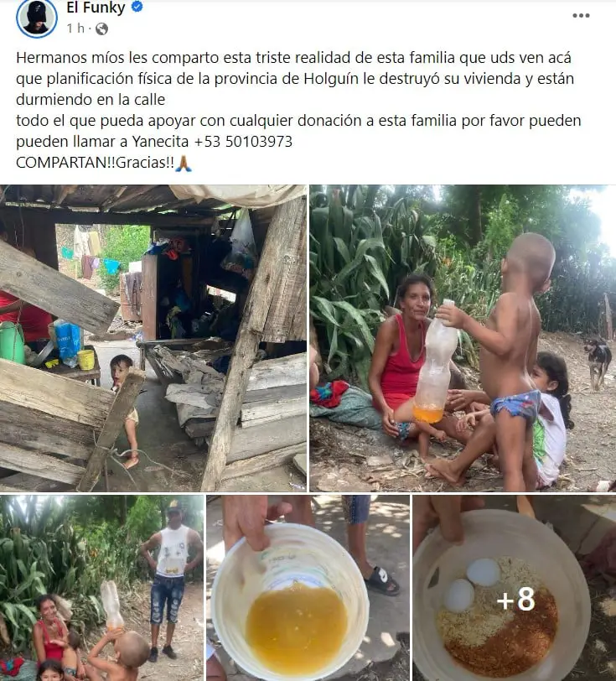
Task: Click the name 'Yanecita' in the post text
Action: 160,142
